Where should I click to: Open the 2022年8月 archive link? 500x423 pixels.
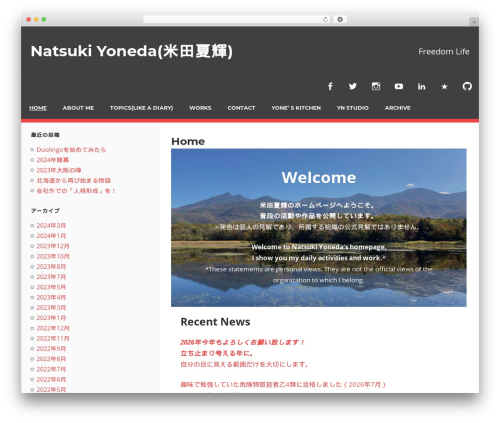51,359
